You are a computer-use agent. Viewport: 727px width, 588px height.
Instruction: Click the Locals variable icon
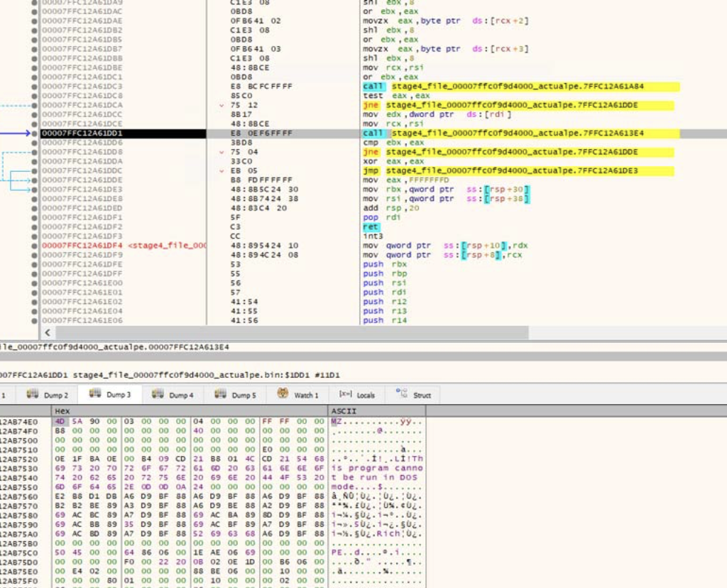346,394
